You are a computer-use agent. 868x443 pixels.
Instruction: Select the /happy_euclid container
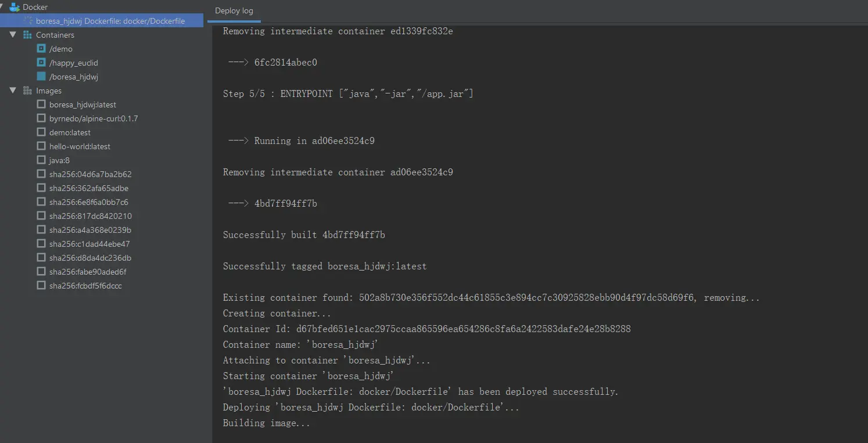(x=74, y=63)
